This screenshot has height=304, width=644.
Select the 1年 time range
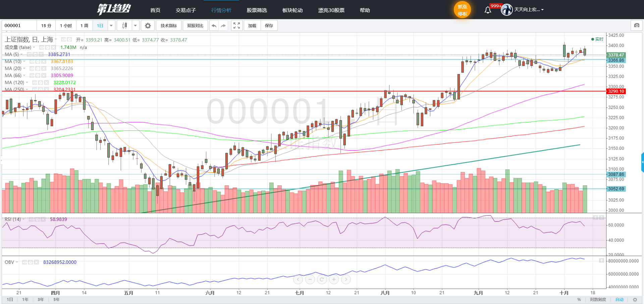click(x=25, y=300)
